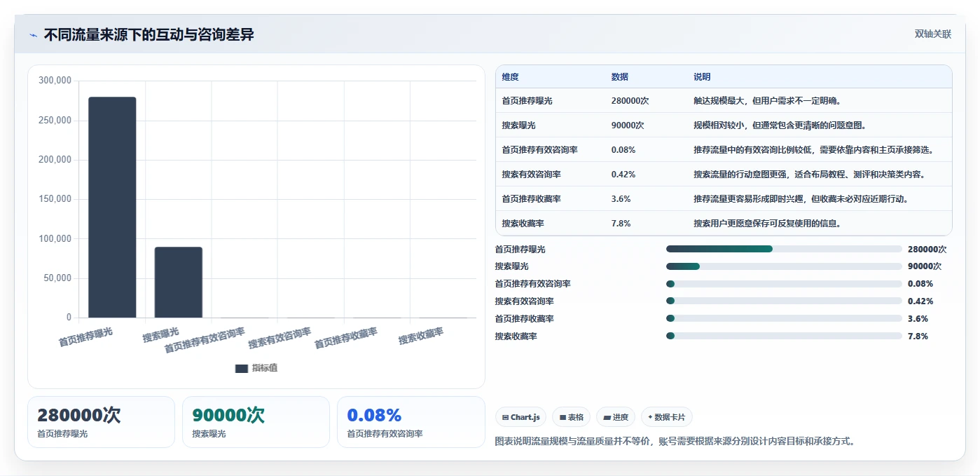Click the 0.42% progress list value
Screen dimensions: 980x476
click(x=920, y=301)
